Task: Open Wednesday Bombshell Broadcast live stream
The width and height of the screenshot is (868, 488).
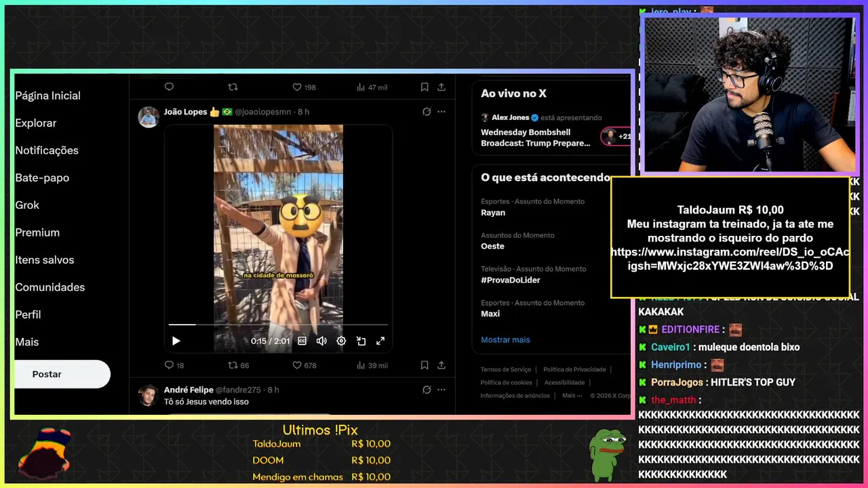Action: coord(536,138)
